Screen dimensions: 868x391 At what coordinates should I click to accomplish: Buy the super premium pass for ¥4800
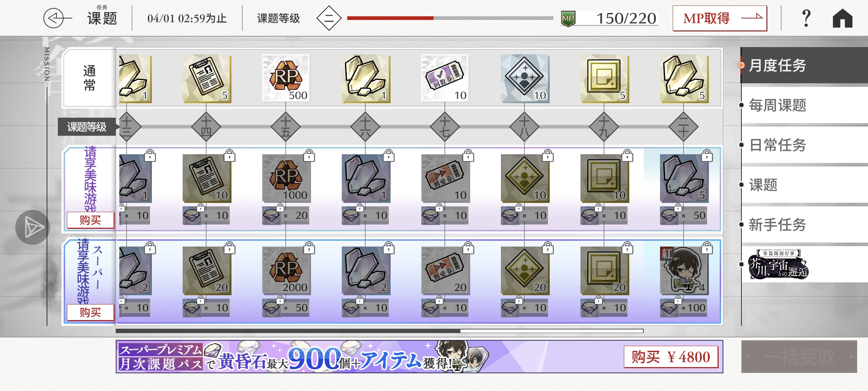(671, 357)
